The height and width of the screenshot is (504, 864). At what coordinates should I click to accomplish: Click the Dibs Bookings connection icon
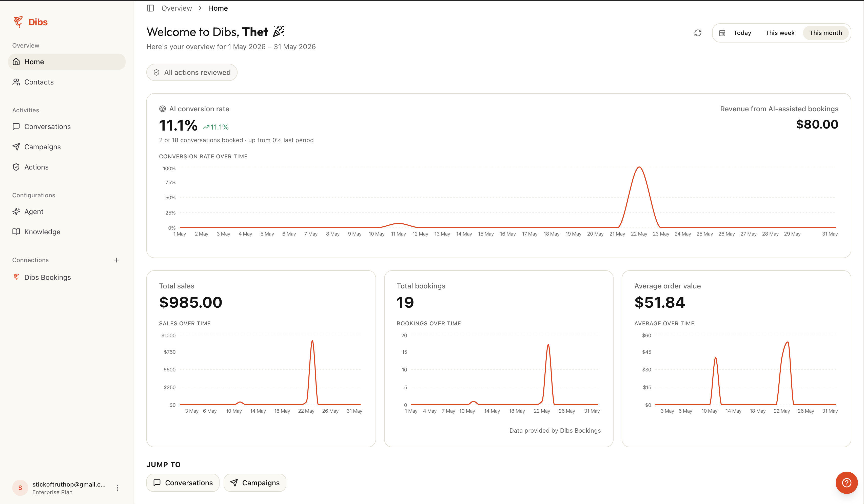click(16, 277)
